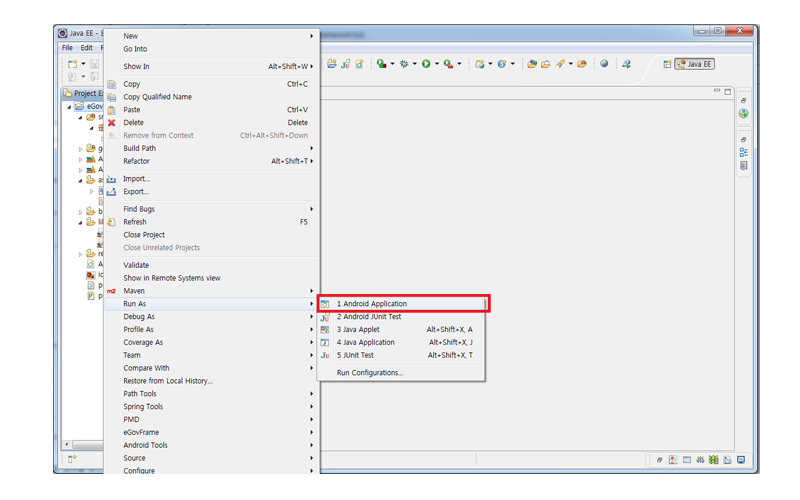Open the Maven submenu arrow
The height and width of the screenshot is (500, 800).
pyautogui.click(x=312, y=291)
